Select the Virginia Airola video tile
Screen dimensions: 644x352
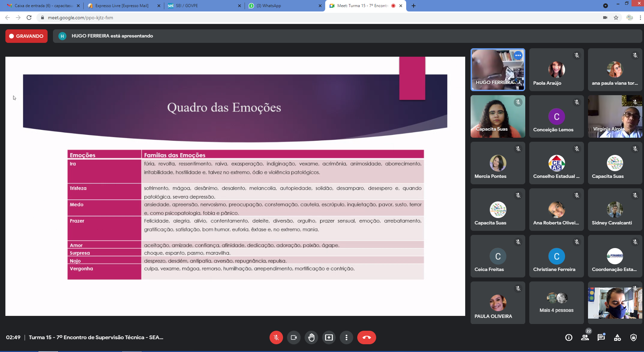click(x=615, y=116)
